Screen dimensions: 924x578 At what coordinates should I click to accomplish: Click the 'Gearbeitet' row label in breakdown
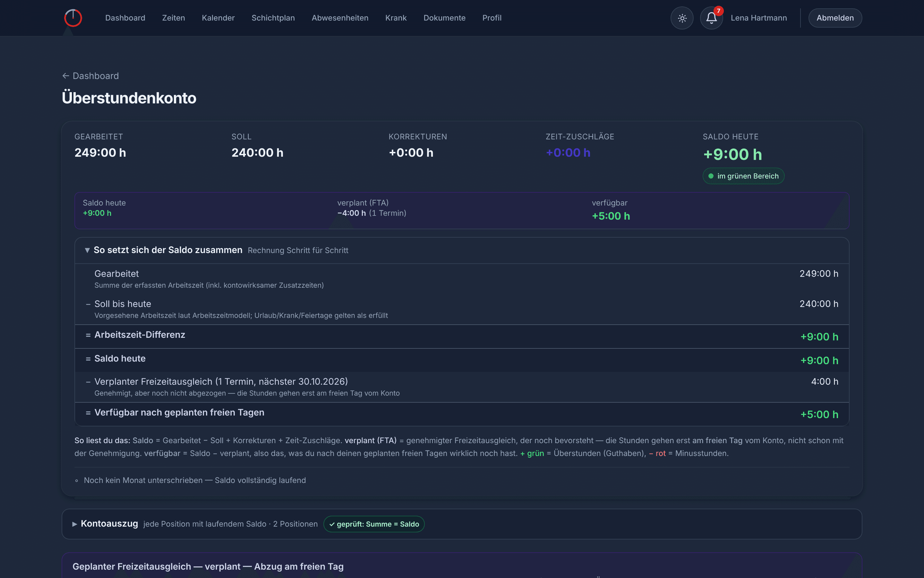[116, 274]
